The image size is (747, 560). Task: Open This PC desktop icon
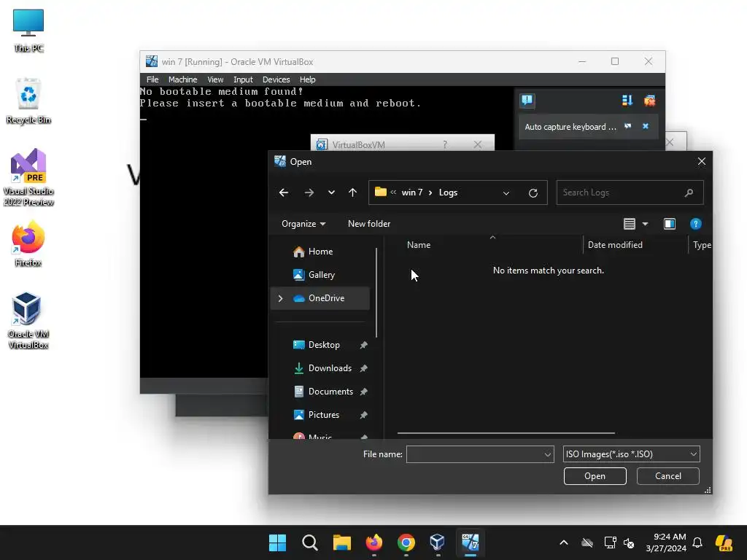tap(28, 31)
